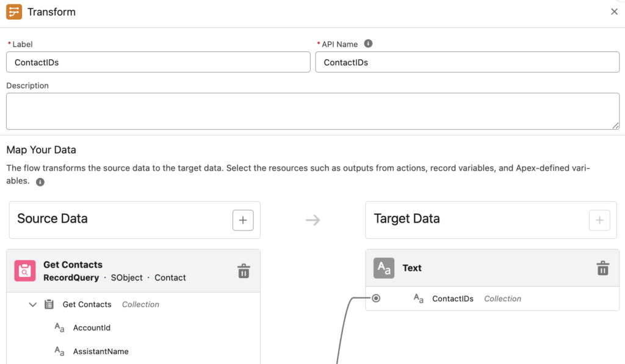Click the Map Your Data info icon
This screenshot has height=364, width=625.
(x=40, y=182)
